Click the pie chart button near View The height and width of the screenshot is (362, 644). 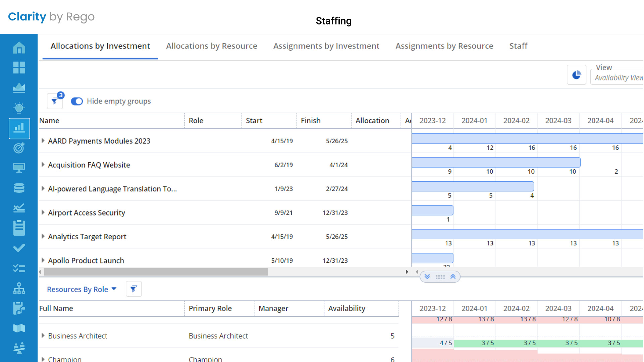click(x=576, y=75)
